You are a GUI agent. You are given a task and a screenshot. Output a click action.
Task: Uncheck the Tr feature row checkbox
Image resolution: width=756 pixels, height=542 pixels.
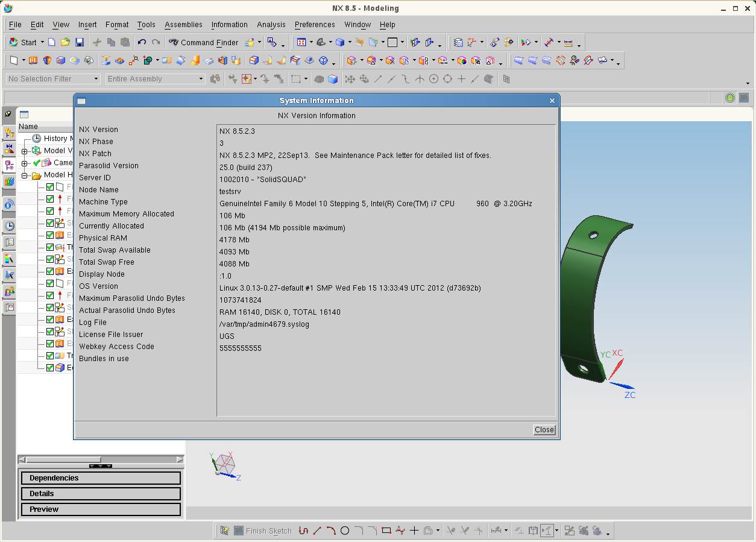50,356
